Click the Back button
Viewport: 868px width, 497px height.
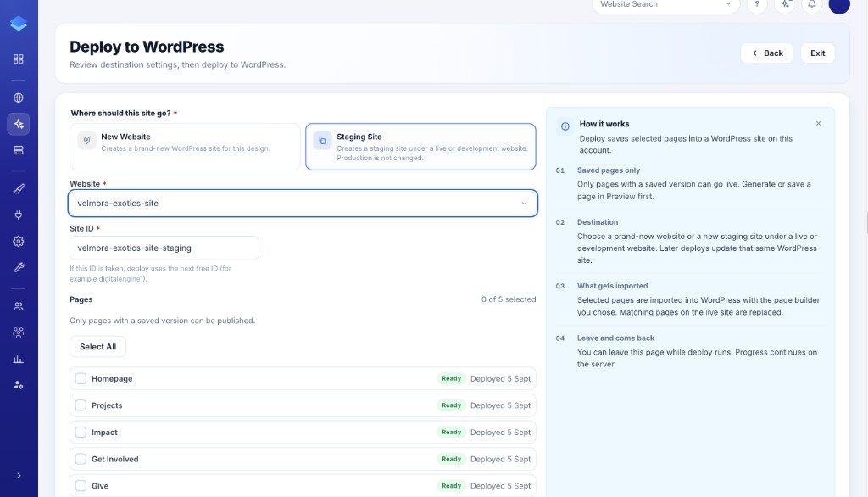point(766,53)
